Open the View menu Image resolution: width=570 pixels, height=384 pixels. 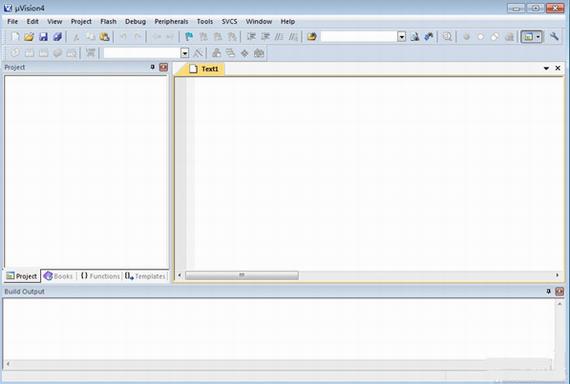[55, 21]
